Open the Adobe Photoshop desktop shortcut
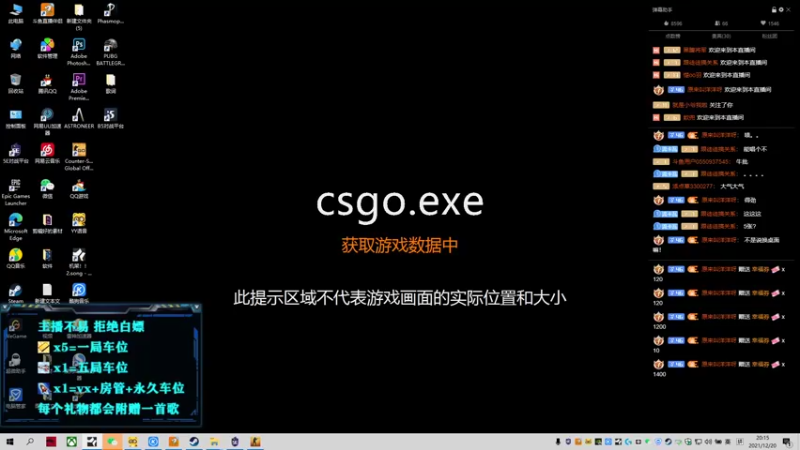 point(79,52)
